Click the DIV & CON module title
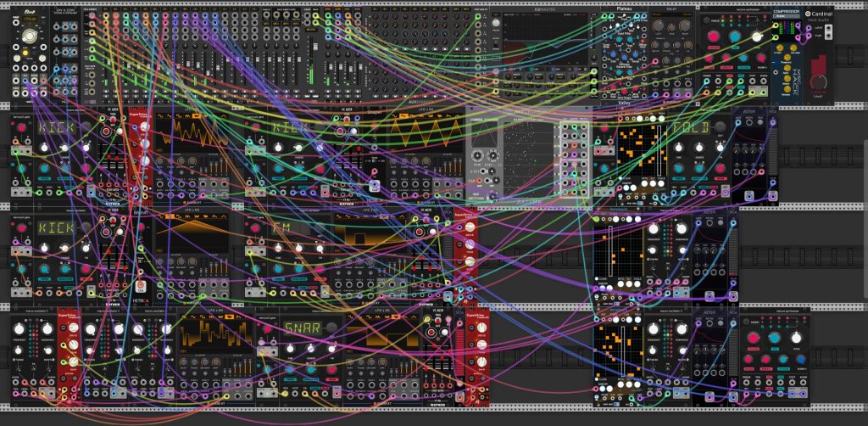Viewport: 868px width, 426px height. (x=65, y=11)
